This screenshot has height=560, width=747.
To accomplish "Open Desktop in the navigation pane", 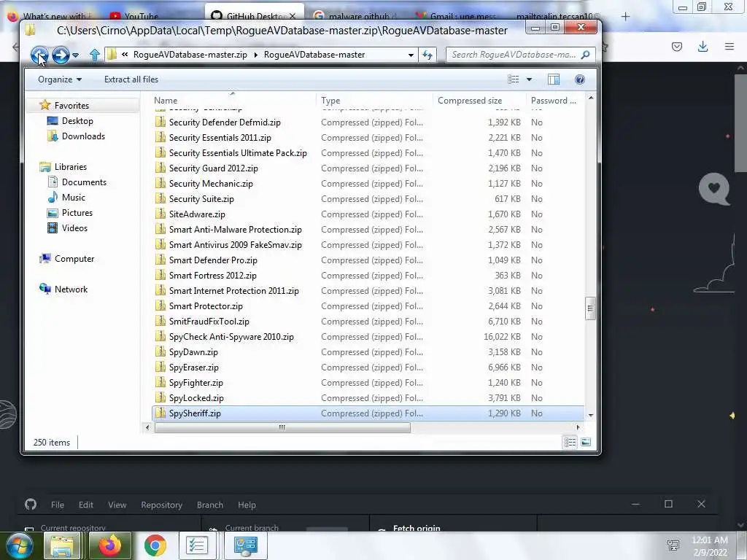I will (x=77, y=121).
